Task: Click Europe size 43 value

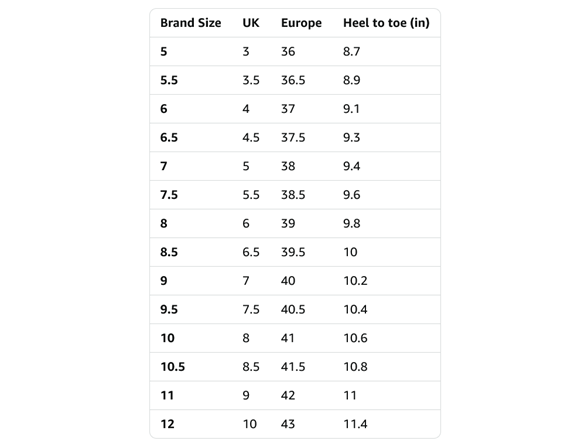Action: 288,424
